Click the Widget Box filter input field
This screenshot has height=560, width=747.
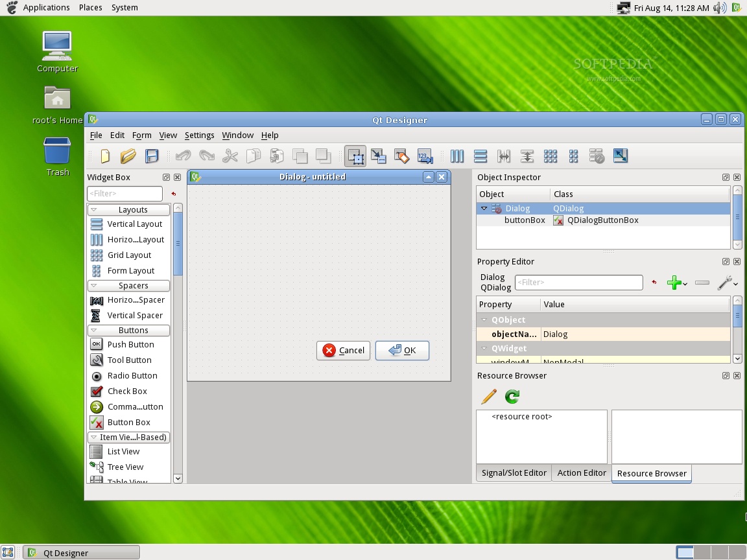[x=124, y=193]
